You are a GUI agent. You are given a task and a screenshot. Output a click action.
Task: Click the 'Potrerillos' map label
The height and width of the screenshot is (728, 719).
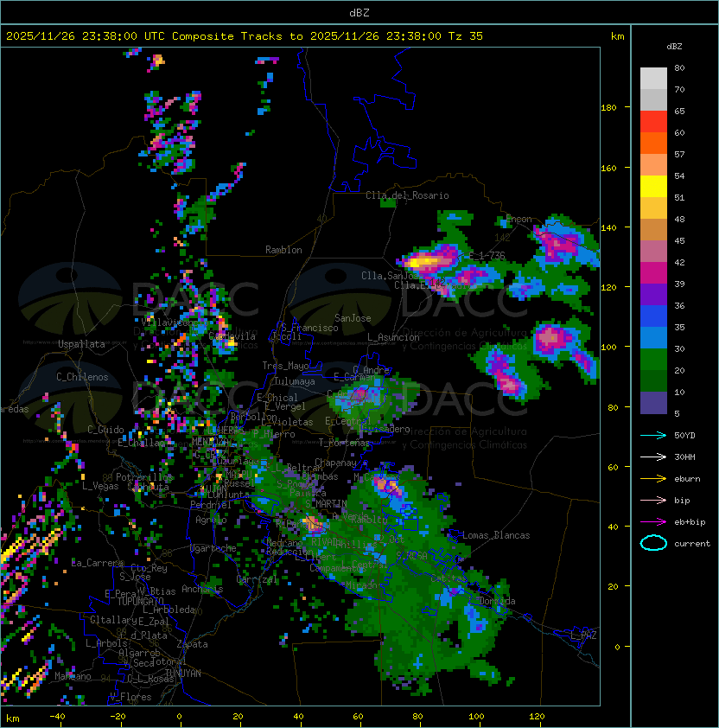point(144,477)
